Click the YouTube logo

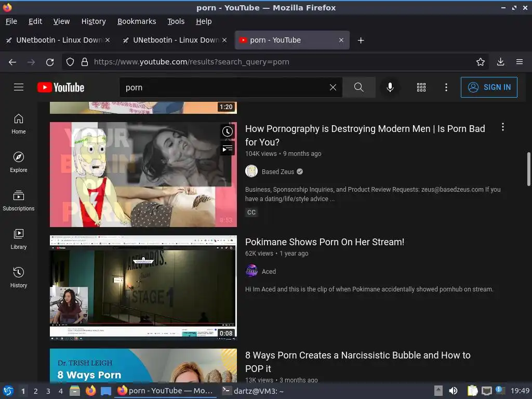point(61,87)
